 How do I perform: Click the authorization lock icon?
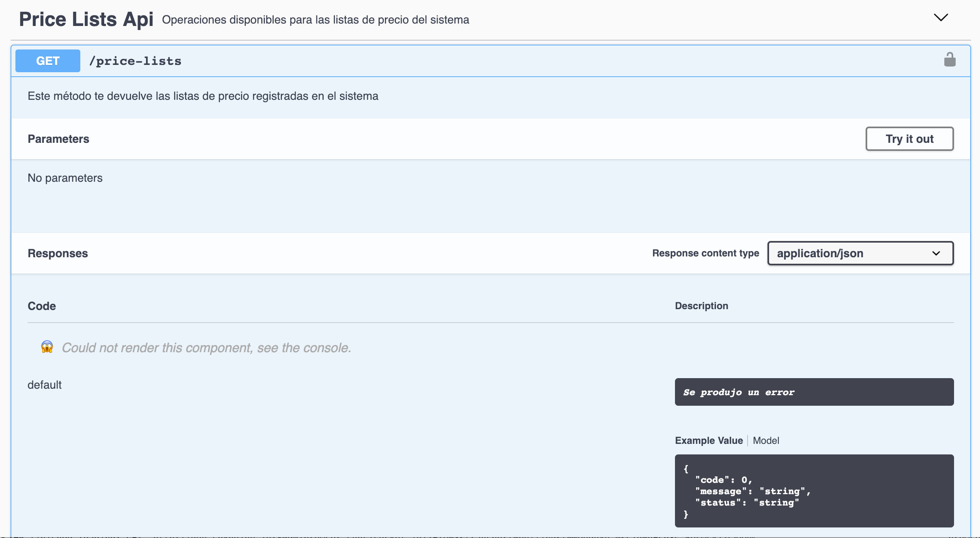click(950, 60)
